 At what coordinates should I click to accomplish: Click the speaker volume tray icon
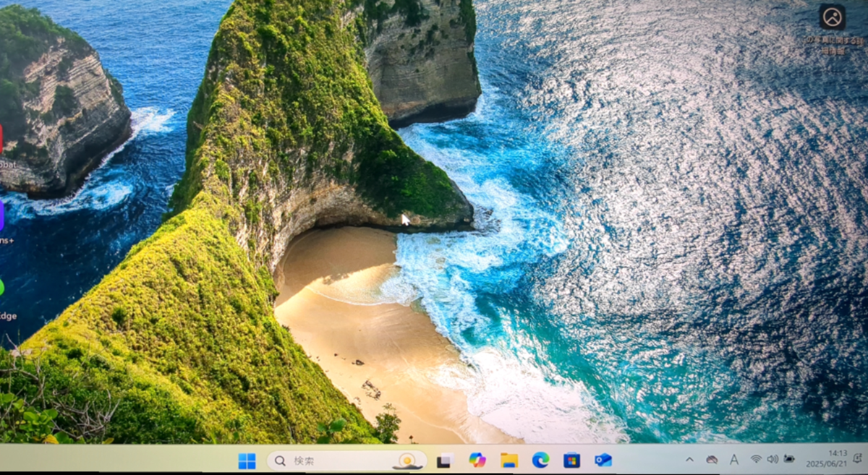[773, 459]
